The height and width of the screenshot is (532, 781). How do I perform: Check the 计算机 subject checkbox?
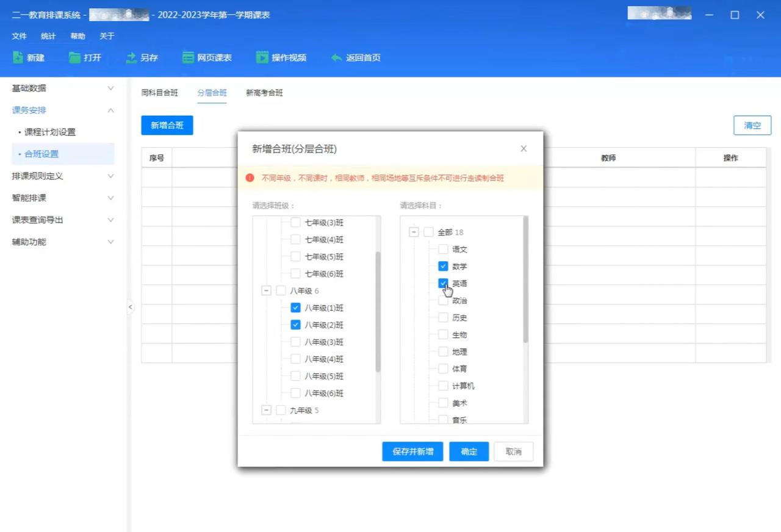(x=443, y=386)
